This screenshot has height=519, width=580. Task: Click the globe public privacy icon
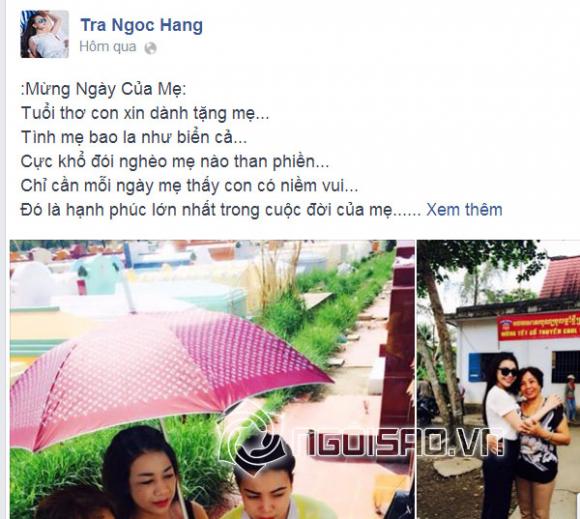(x=150, y=48)
